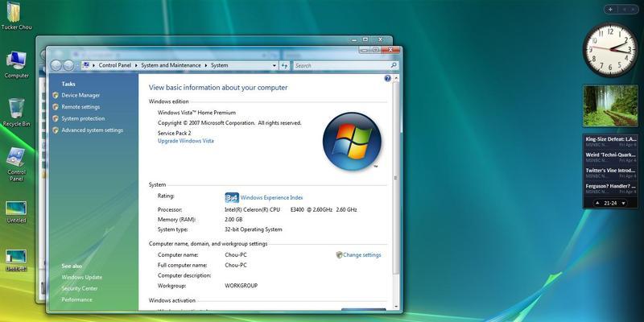Viewport: 644px width, 322px height.
Task: Show previous headlines with up arrow in feed gadget
Action: pos(597,203)
